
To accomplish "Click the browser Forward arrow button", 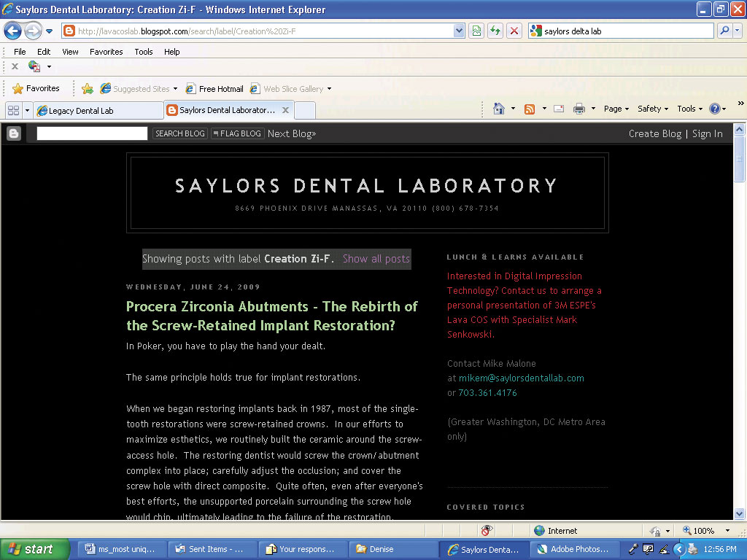I will pyautogui.click(x=33, y=31).
